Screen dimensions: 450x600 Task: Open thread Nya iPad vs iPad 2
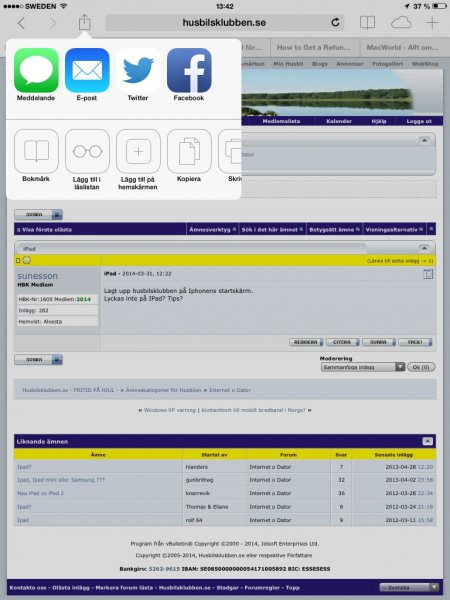[41, 493]
